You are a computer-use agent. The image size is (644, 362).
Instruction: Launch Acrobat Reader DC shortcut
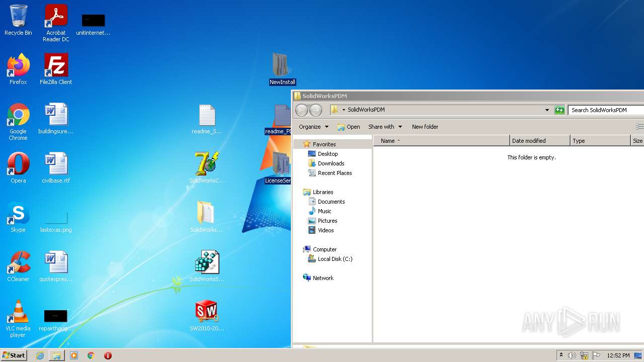56,23
